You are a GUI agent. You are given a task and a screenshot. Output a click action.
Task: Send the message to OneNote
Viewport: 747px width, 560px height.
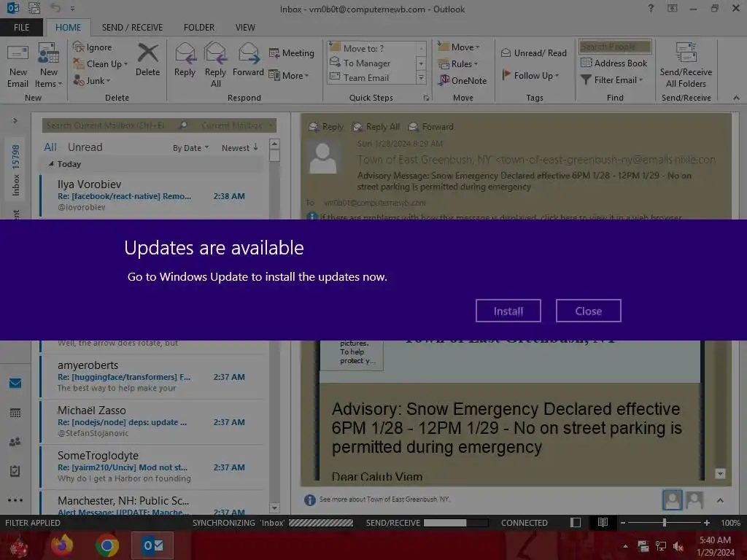462,80
